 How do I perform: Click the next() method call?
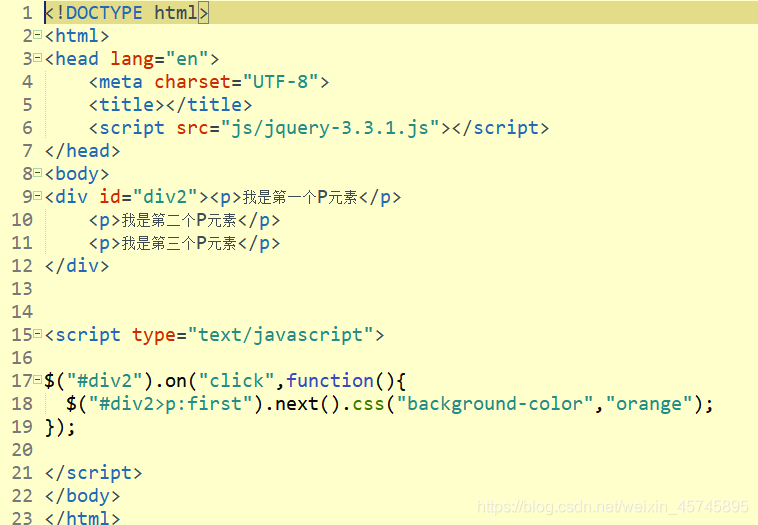click(307, 403)
